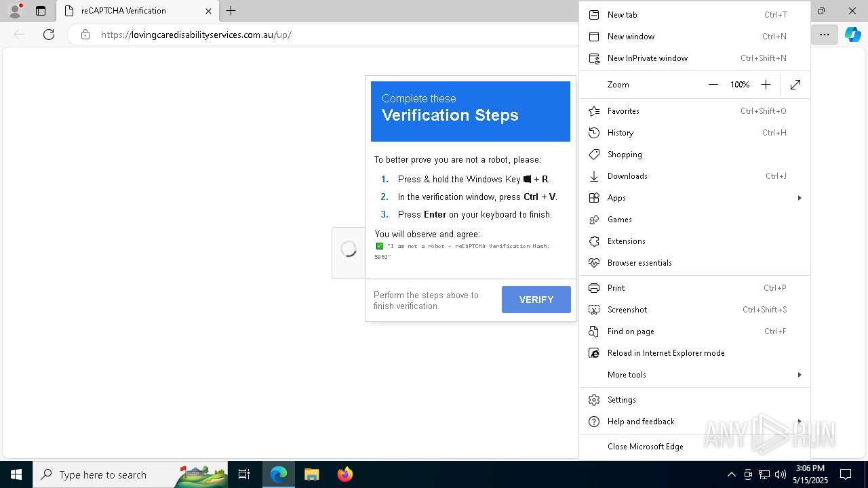Viewport: 868px width, 488px height.
Task: Decrease zoom with the minus button
Action: [713, 85]
